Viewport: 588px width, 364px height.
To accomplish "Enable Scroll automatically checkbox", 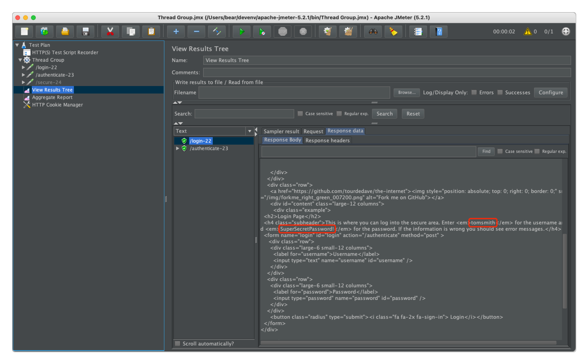I will 177,344.
